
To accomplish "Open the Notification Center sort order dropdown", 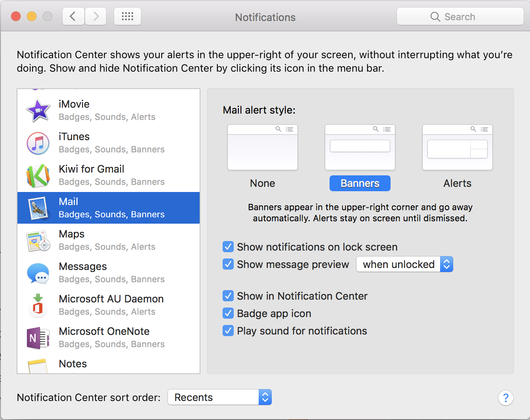I will (219, 397).
